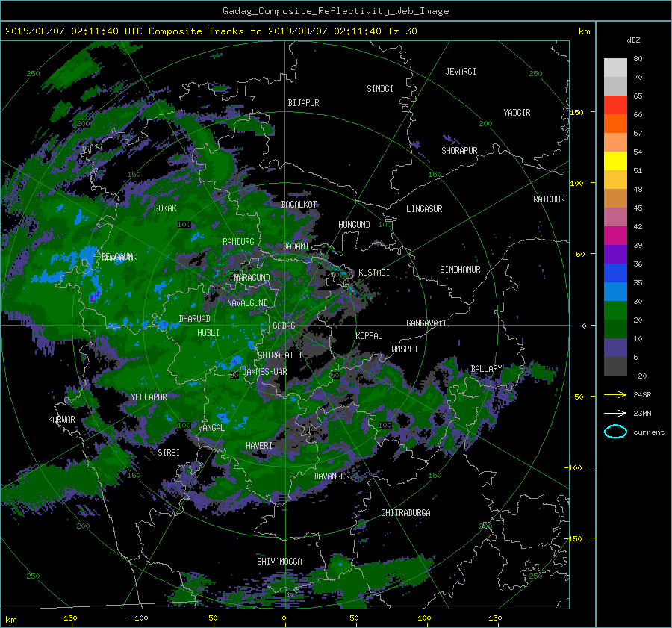
Task: Click the SINDGI city label
Action: click(380, 89)
